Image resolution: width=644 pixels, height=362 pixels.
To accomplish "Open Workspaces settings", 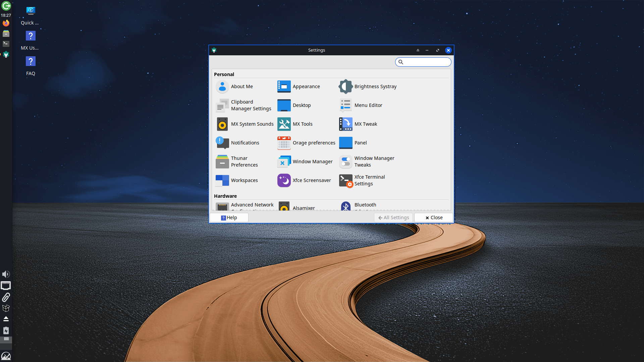I will click(x=237, y=180).
